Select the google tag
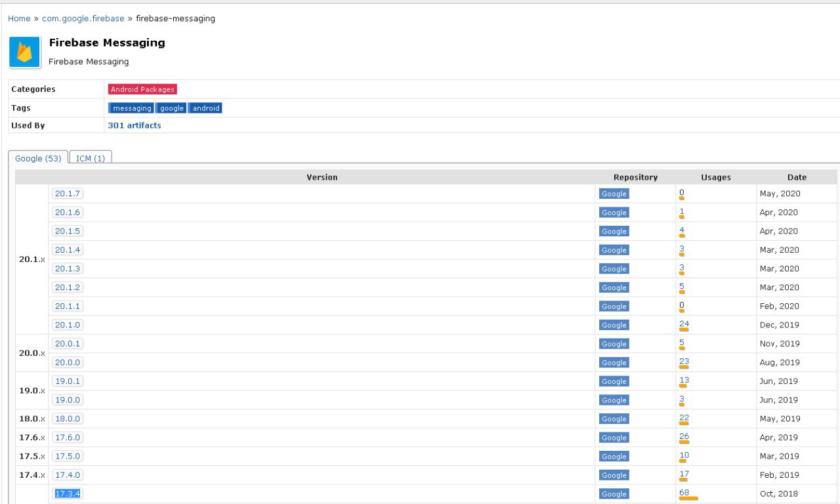 (x=171, y=108)
